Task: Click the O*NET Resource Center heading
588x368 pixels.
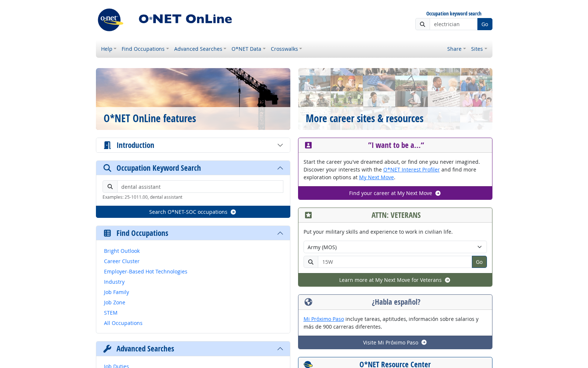Action: [x=395, y=364]
